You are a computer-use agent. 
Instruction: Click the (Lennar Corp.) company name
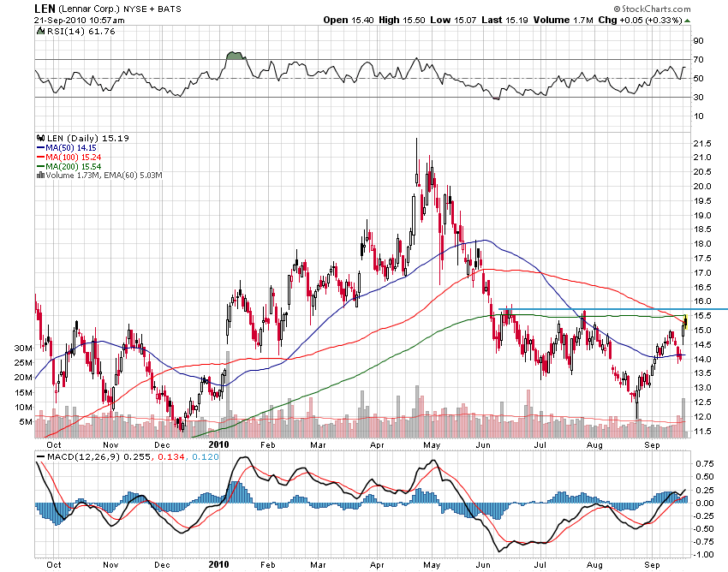tap(89, 9)
